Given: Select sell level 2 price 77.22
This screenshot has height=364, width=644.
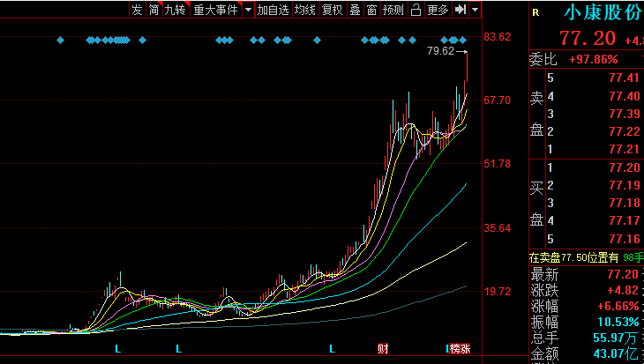Looking at the screenshot, I should click(625, 131).
